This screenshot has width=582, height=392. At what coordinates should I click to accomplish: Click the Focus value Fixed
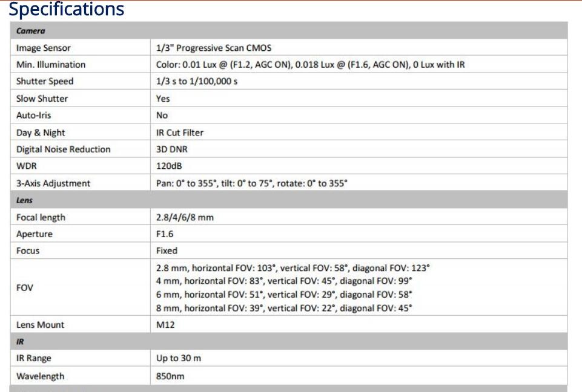(167, 250)
